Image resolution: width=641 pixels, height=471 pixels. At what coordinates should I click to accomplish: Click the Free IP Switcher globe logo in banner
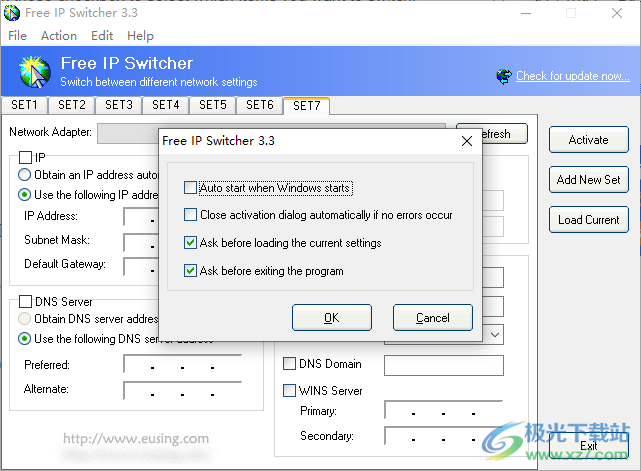pos(35,72)
